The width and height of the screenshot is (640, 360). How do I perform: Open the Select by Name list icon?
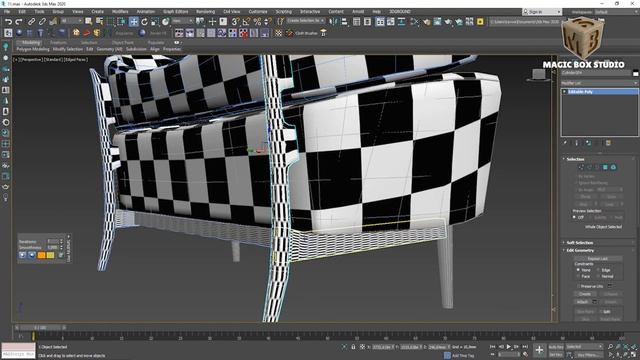click(99, 21)
